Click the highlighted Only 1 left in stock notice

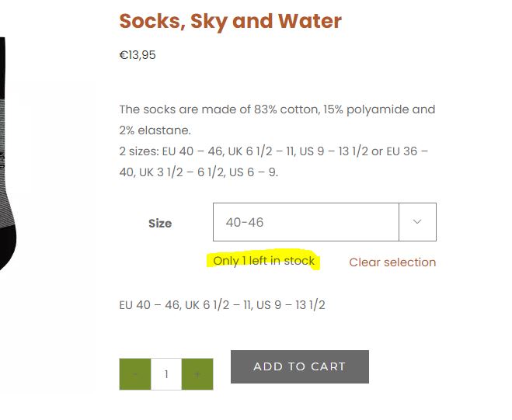tap(264, 261)
